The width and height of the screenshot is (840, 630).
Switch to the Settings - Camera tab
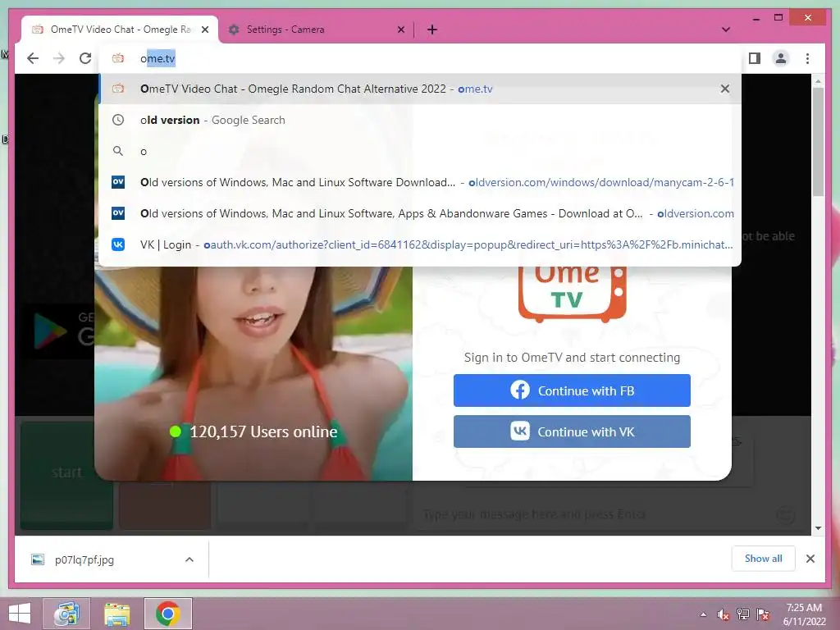pos(316,30)
